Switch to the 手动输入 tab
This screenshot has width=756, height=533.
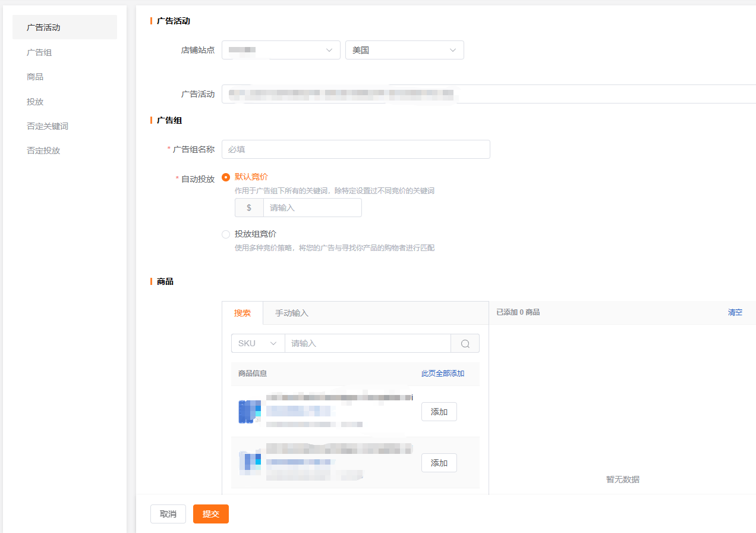point(291,313)
